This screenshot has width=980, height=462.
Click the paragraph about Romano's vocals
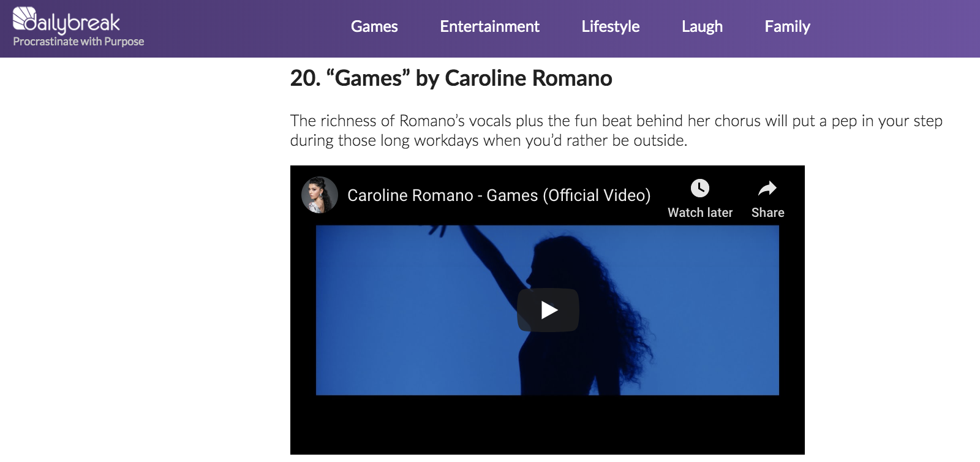[x=616, y=131]
